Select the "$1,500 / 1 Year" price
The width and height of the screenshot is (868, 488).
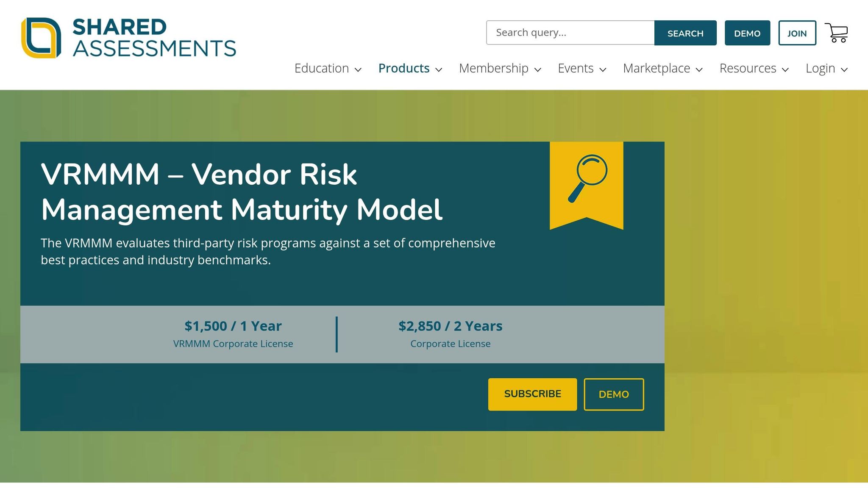click(233, 326)
